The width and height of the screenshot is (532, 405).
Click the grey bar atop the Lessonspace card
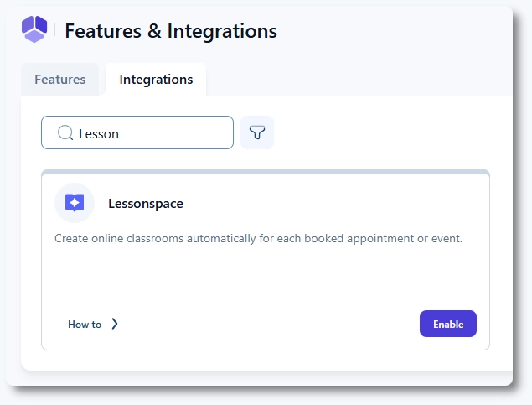tap(265, 172)
